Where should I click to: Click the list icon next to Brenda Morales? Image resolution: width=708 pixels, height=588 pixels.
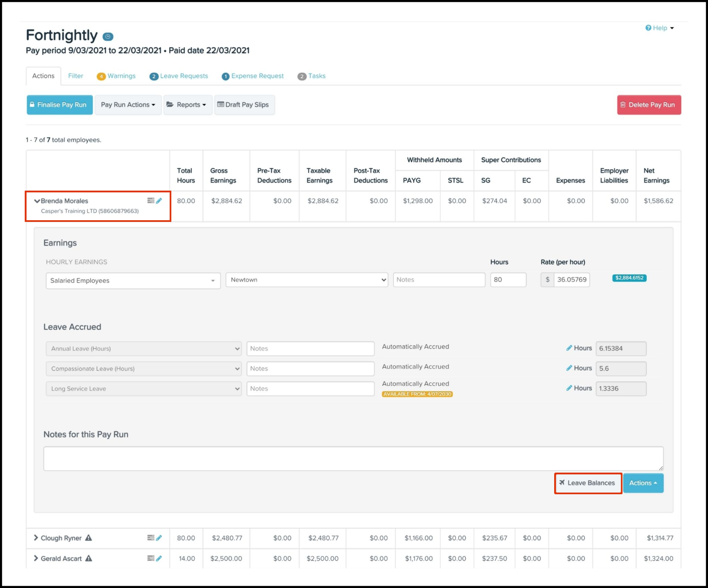tap(150, 201)
